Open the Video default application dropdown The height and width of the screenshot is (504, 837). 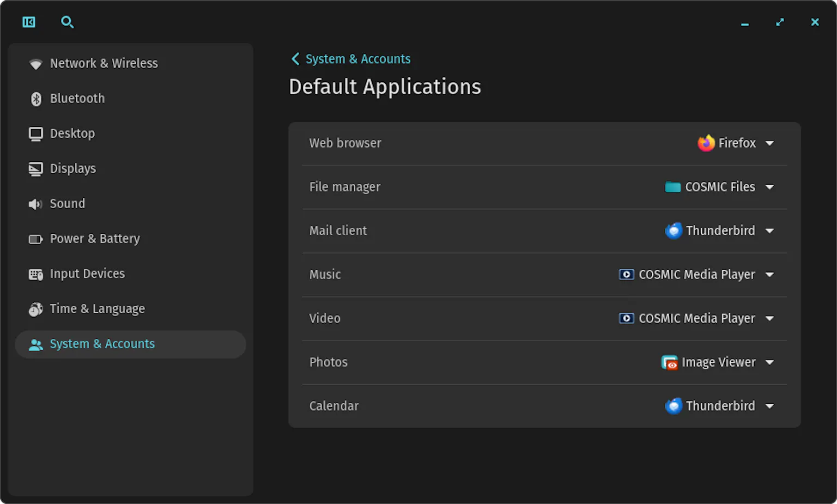(x=769, y=318)
